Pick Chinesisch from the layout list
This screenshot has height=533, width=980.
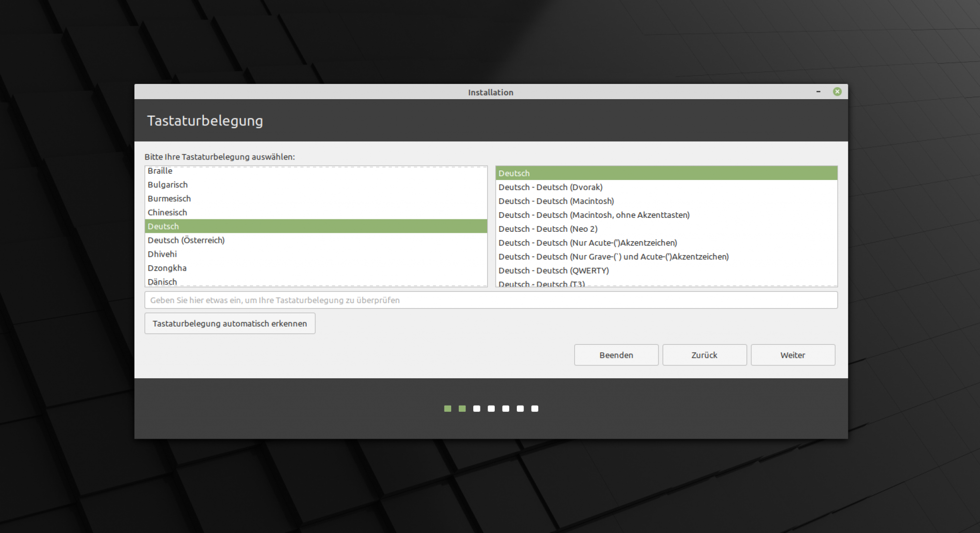click(x=316, y=213)
